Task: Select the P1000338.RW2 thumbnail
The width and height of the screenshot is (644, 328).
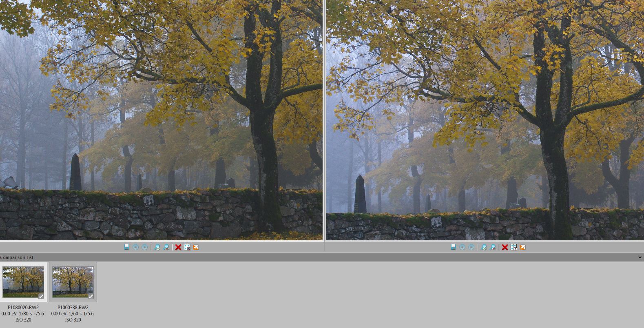Action: [x=73, y=282]
